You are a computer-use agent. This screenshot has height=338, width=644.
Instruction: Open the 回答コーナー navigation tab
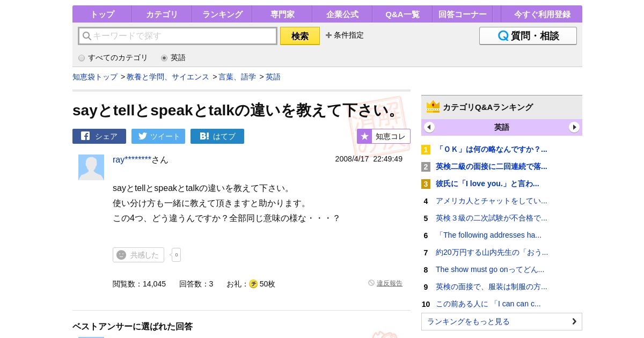(x=463, y=14)
